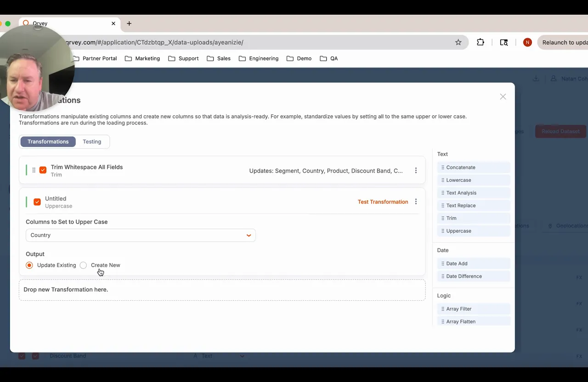Viewport: 588px width, 382px height.
Task: Select the Concatenate text transformation
Action: pyautogui.click(x=460, y=168)
